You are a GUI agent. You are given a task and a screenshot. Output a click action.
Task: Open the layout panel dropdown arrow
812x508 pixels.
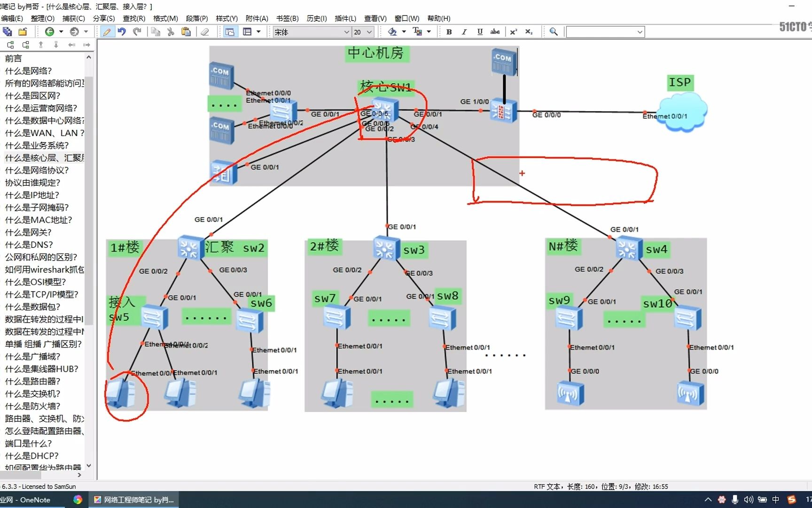[x=258, y=32]
